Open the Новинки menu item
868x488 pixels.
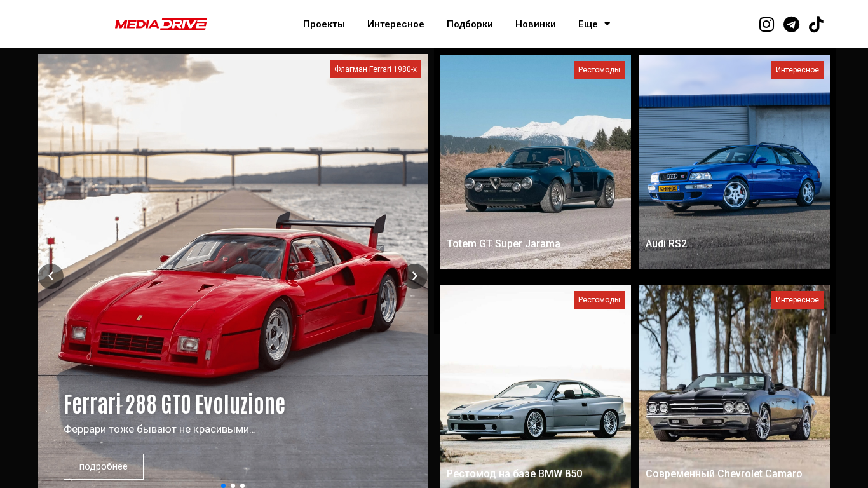536,24
